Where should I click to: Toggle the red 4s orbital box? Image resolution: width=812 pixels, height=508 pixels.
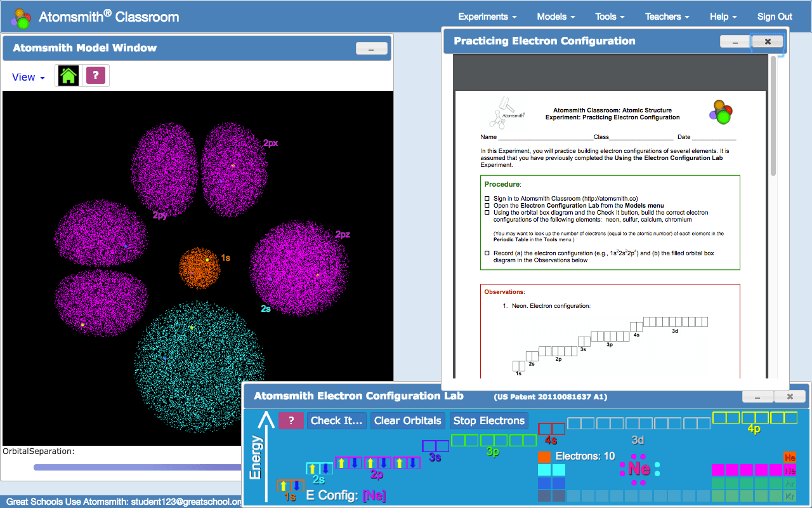[x=551, y=429]
